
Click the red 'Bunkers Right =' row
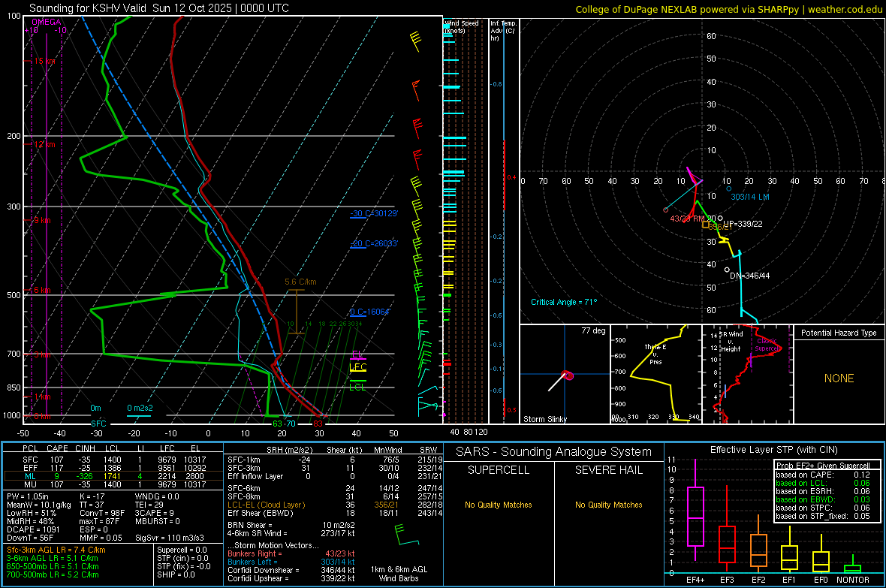click(291, 553)
